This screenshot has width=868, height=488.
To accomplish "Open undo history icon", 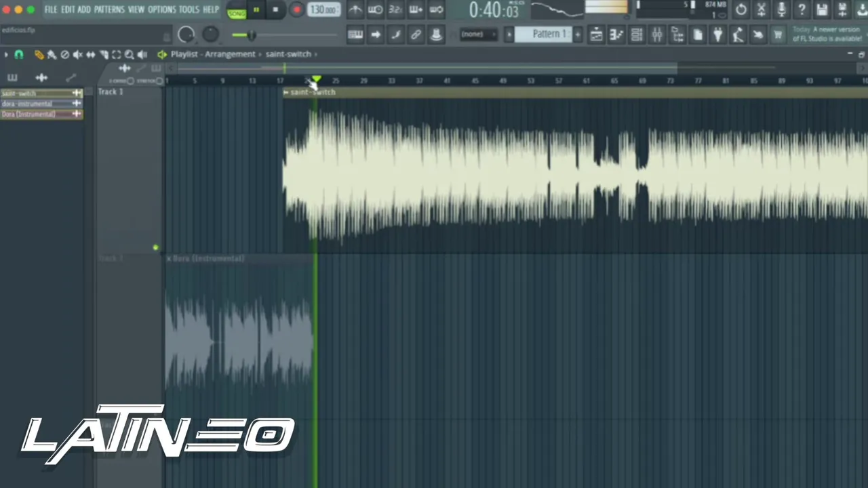I will point(741,10).
